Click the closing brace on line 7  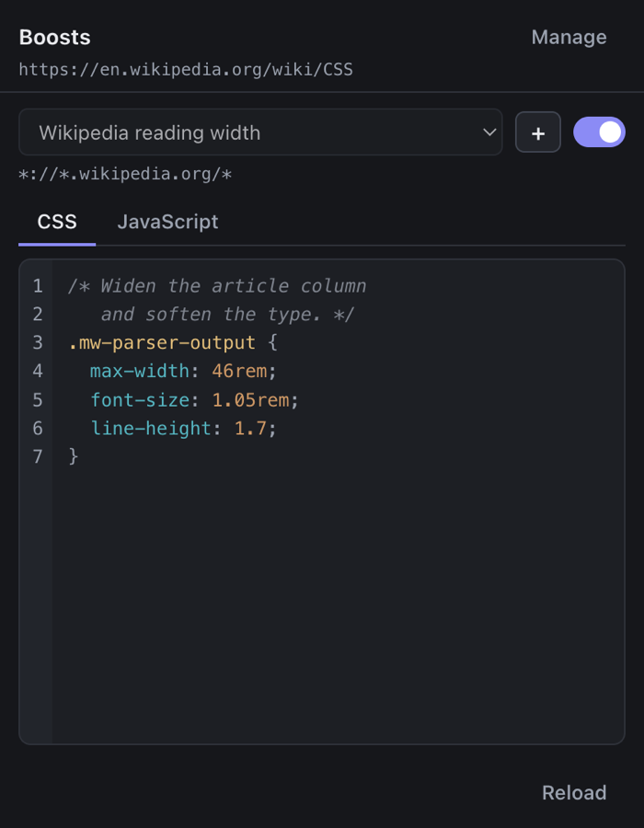(x=74, y=456)
